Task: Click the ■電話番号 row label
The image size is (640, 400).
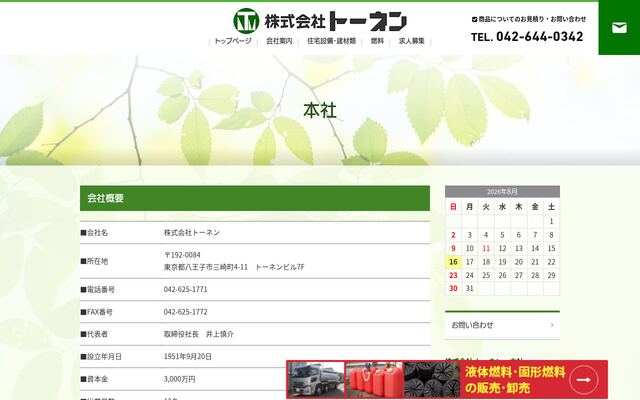Action: pyautogui.click(x=98, y=290)
